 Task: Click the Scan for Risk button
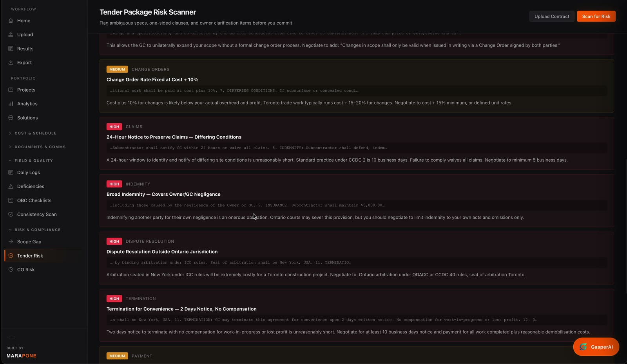(596, 16)
